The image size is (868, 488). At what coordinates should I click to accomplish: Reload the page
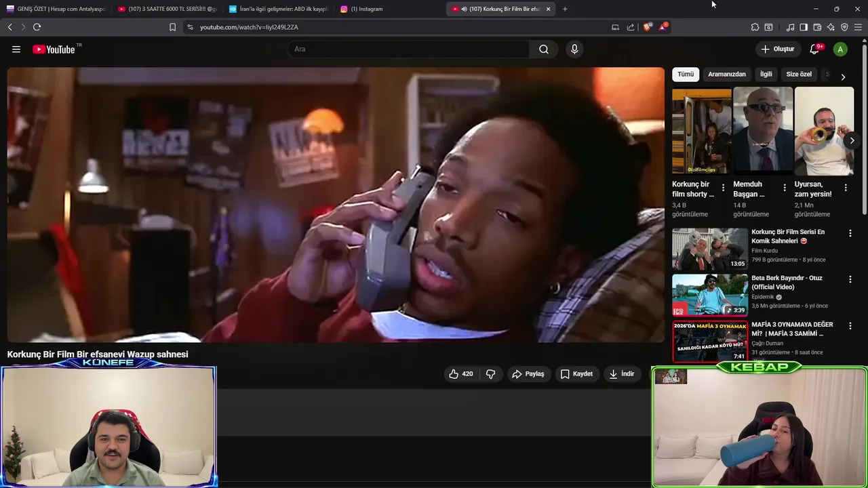pyautogui.click(x=37, y=27)
